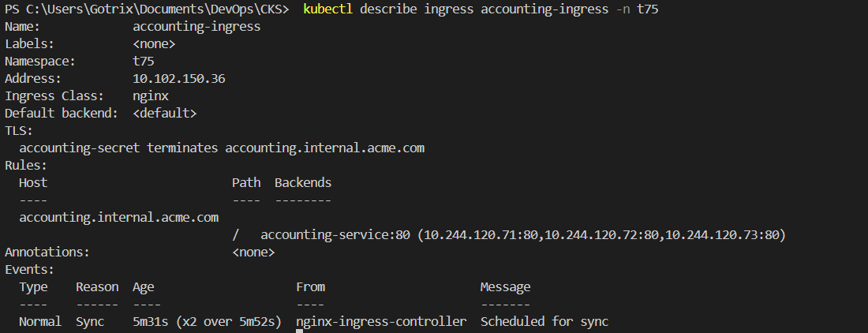868x333 pixels.
Task: Click the Backends column header
Action: (x=303, y=183)
